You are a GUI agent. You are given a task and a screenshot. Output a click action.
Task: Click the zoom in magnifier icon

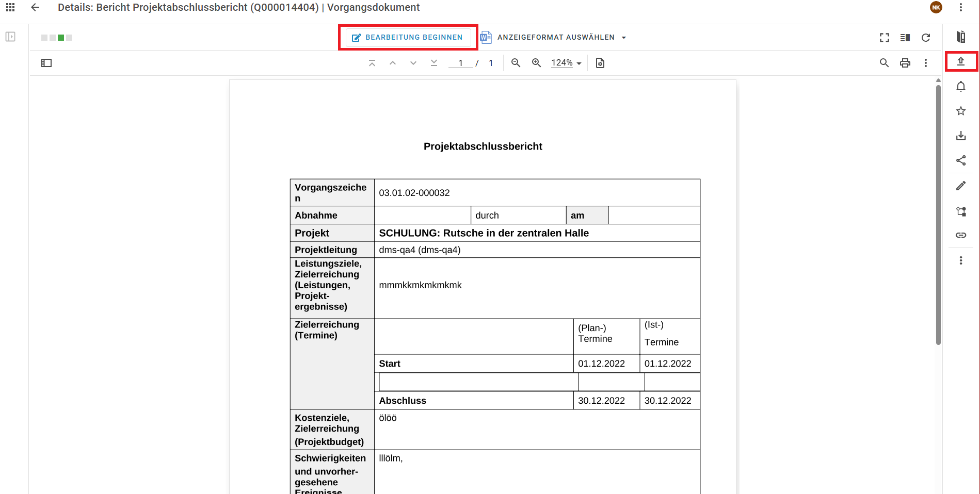[537, 63]
